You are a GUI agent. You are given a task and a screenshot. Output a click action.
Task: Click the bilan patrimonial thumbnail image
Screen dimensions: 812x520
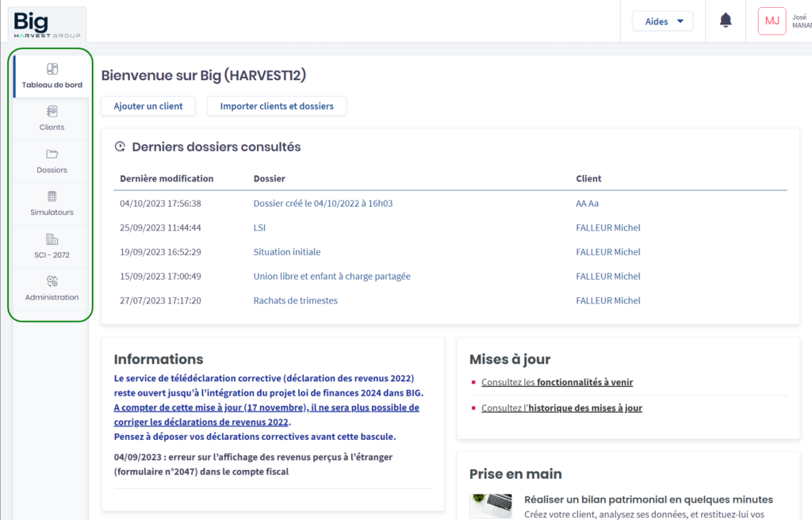pyautogui.click(x=490, y=506)
